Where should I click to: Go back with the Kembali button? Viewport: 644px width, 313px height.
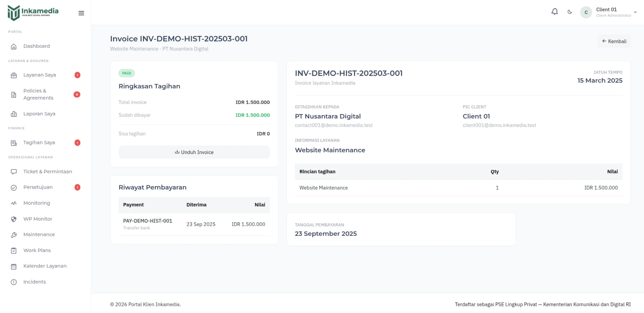click(614, 41)
